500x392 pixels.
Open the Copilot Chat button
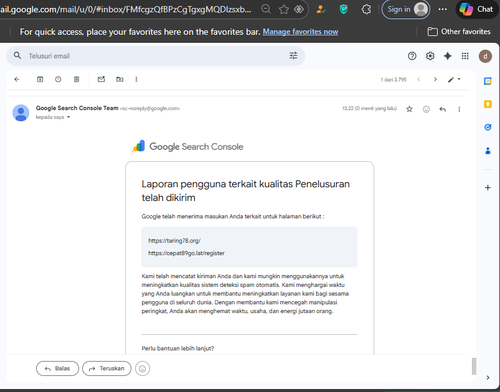pos(476,9)
